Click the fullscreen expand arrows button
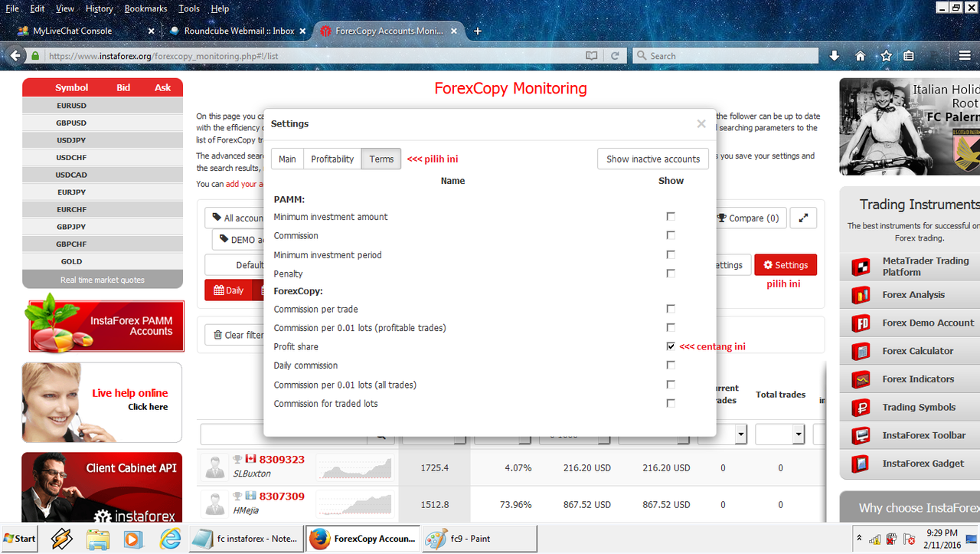This screenshot has height=554, width=980. [803, 218]
